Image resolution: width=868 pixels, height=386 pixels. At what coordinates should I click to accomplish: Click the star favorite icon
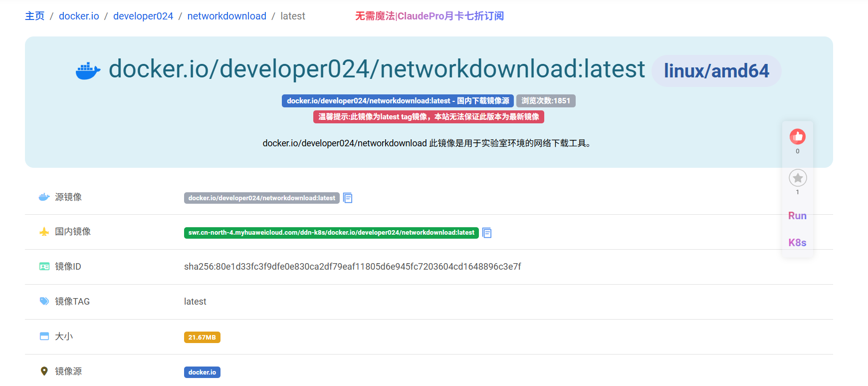tap(797, 178)
